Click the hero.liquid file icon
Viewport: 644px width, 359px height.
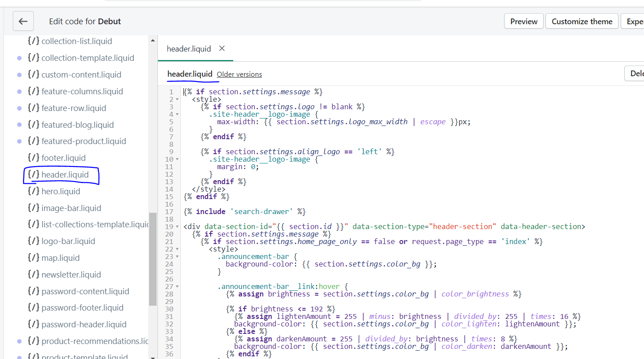(33, 191)
